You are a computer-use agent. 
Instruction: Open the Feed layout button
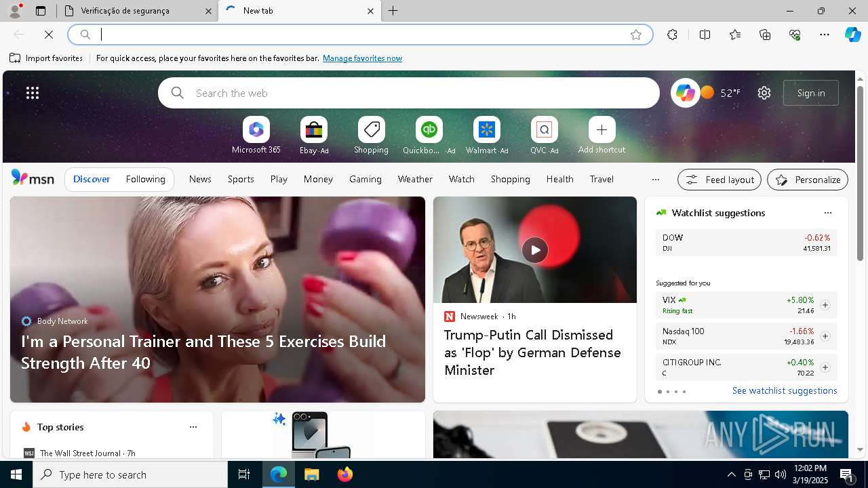pos(719,180)
